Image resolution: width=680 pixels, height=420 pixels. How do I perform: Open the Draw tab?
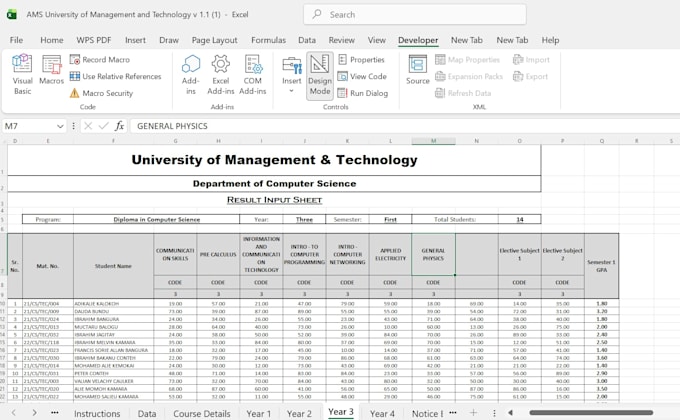point(169,40)
